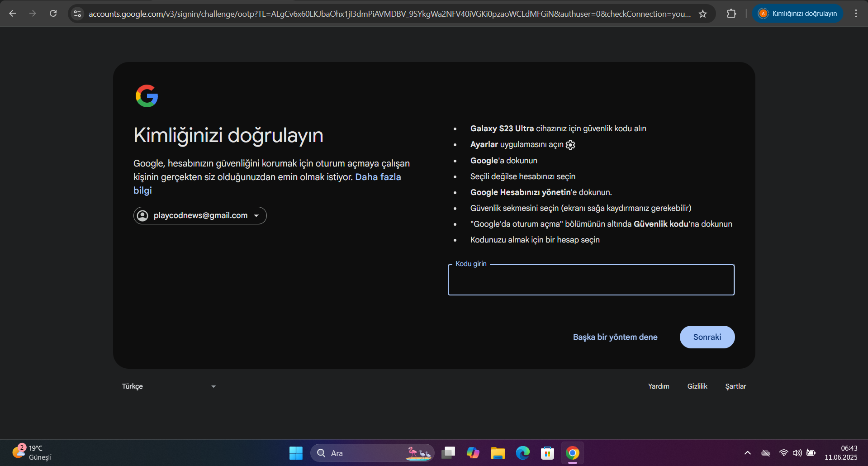Open the Şartlar link
This screenshot has width=868, height=466.
pos(736,386)
